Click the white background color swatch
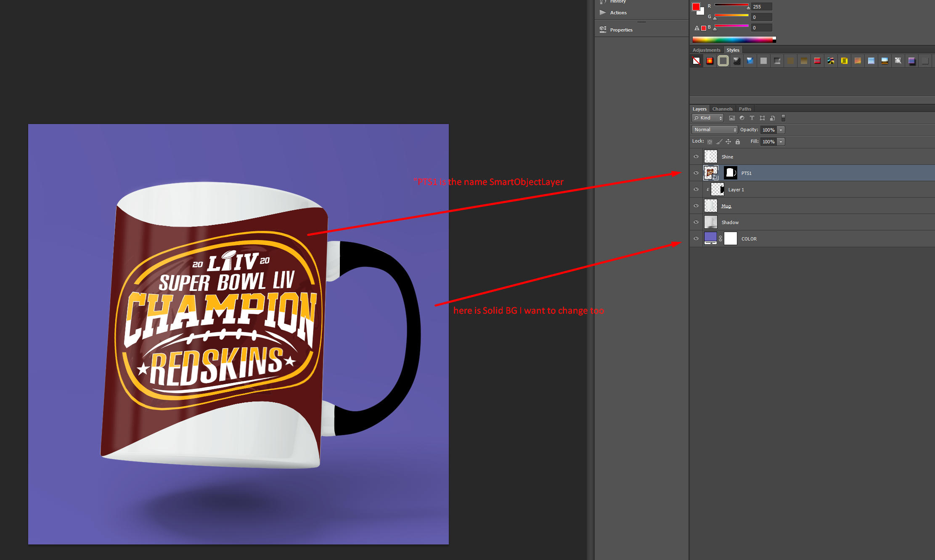 701,12
